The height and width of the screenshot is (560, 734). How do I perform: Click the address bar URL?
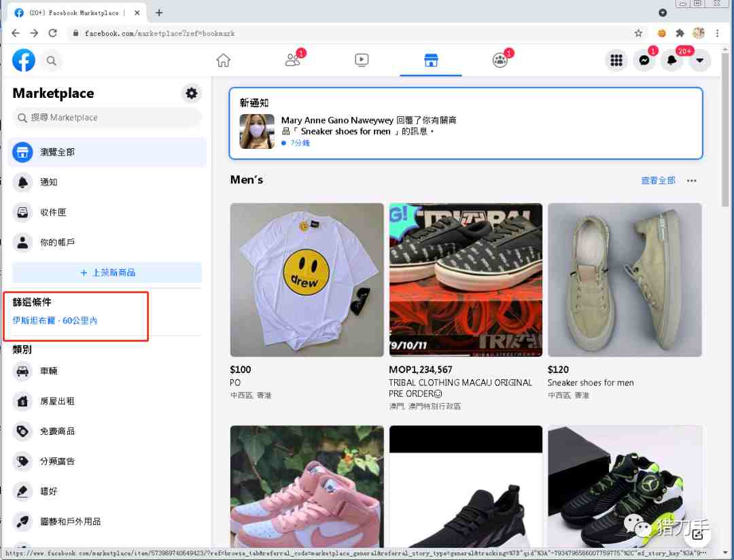(160, 34)
